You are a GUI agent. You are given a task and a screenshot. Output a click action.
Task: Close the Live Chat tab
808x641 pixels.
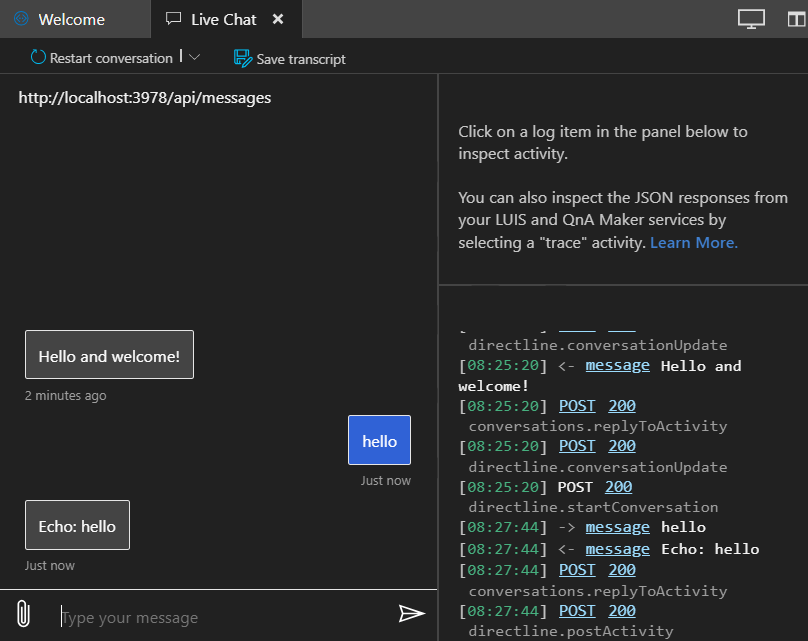(x=278, y=19)
